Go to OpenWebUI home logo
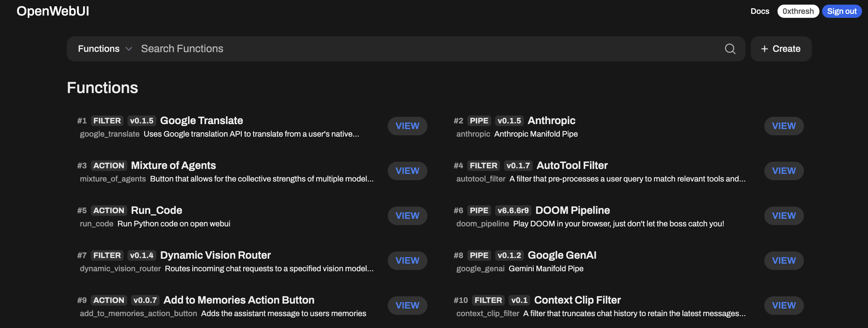 53,11
